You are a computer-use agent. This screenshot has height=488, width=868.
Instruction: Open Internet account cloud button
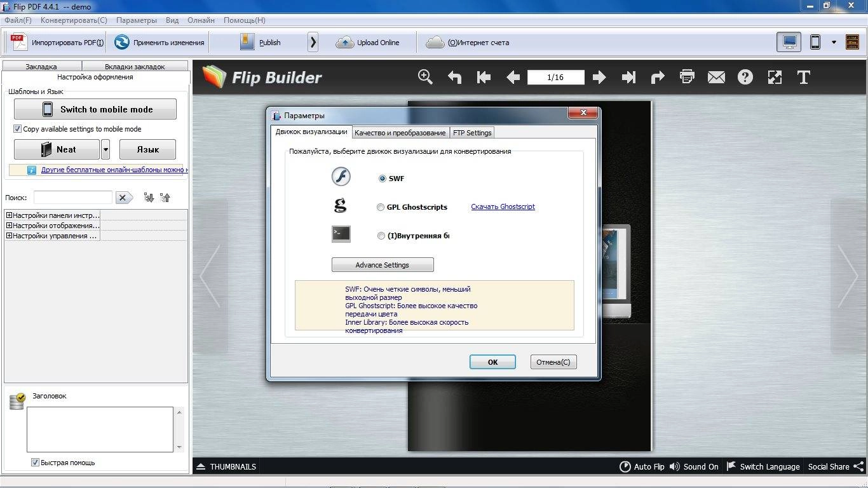tap(467, 43)
